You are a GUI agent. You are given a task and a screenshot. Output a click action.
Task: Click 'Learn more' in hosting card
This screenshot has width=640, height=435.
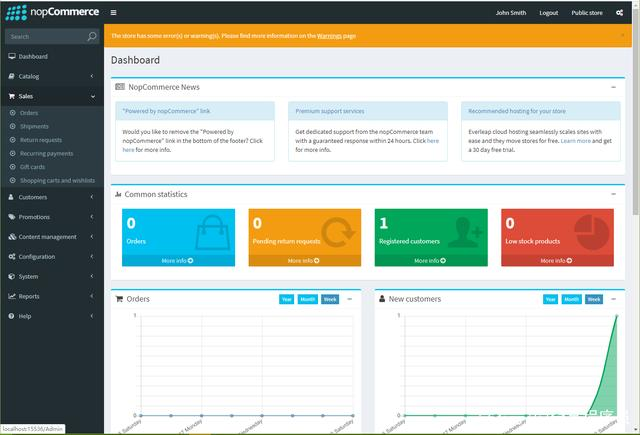coord(576,141)
